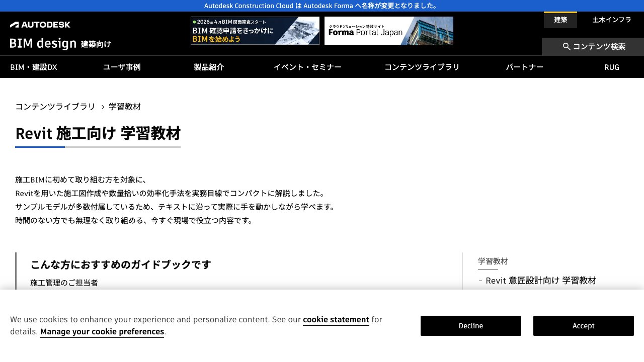The width and height of the screenshot is (644, 362).
Task: Click the コンテンツ検索 search button label
Action: (599, 47)
